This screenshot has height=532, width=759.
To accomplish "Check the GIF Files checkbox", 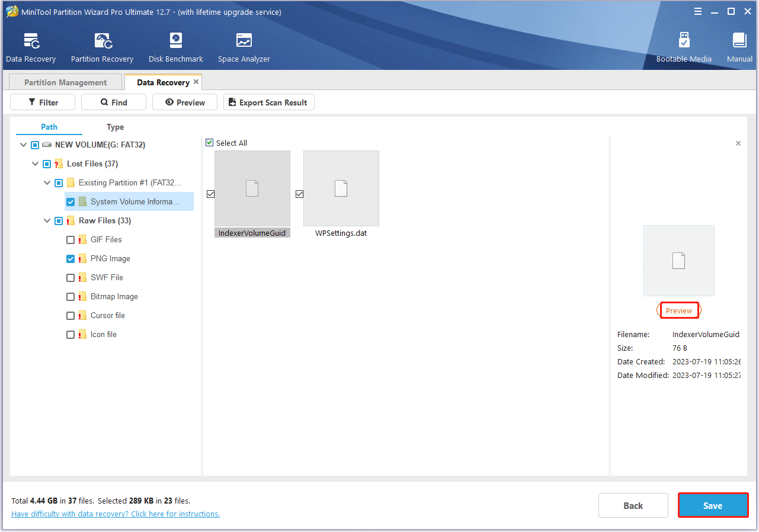I will click(x=71, y=239).
